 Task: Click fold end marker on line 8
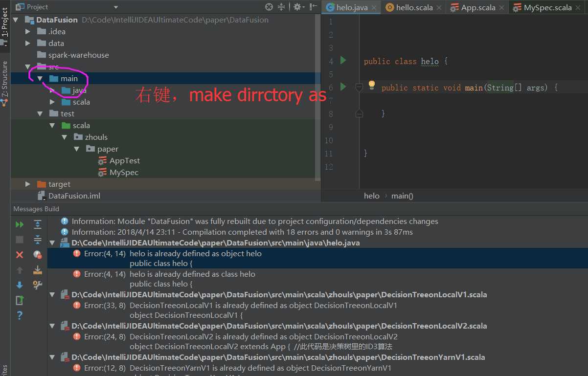359,113
